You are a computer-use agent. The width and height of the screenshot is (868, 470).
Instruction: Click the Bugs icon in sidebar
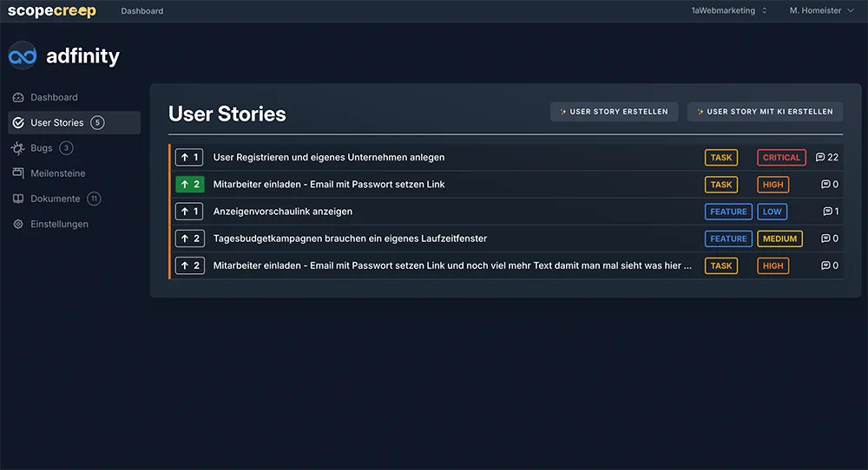click(x=18, y=148)
